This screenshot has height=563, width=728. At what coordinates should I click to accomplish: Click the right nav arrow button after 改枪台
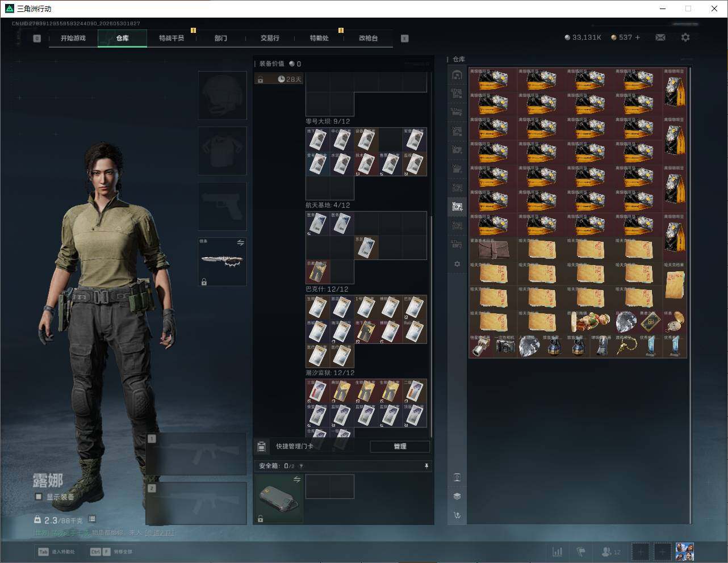404,39
